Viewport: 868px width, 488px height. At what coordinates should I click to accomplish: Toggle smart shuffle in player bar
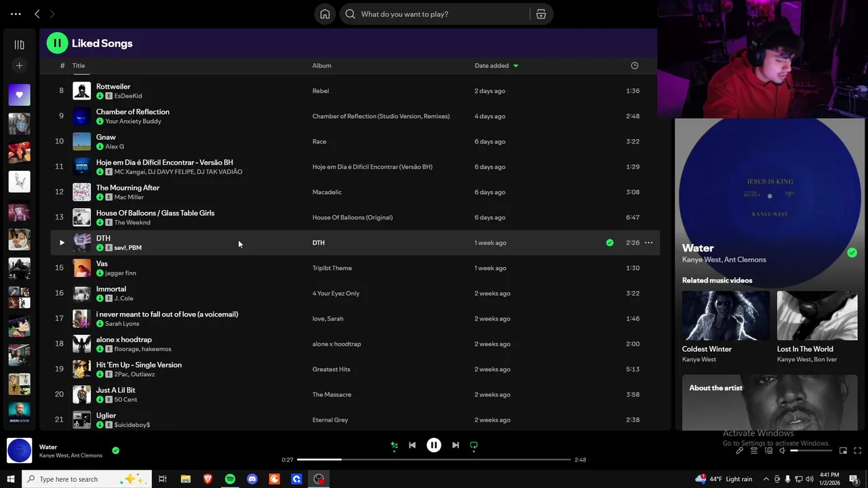point(394,445)
